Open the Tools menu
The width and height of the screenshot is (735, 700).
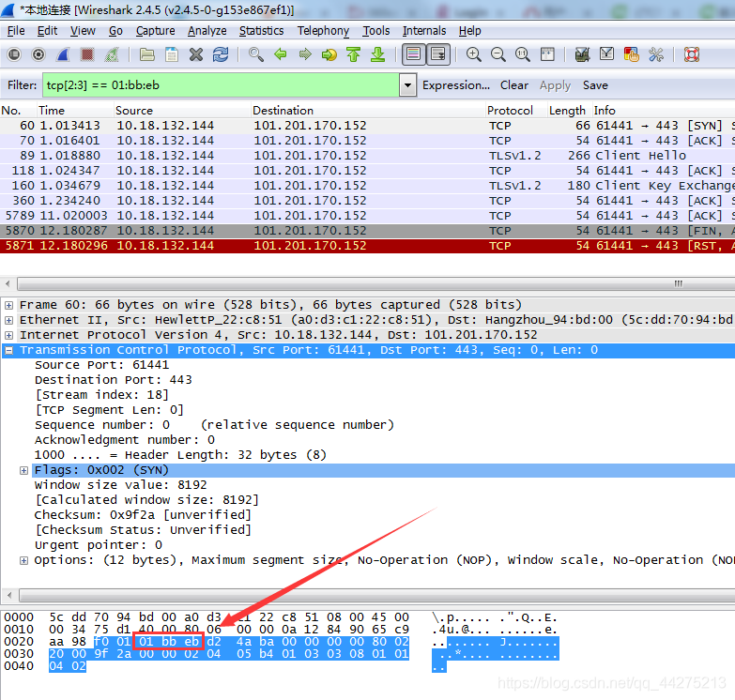tap(376, 31)
